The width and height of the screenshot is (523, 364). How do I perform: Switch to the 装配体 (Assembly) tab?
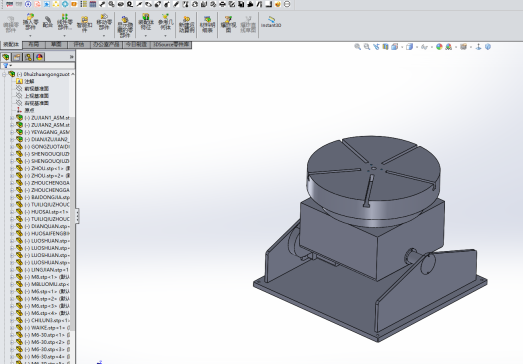tap(11, 45)
